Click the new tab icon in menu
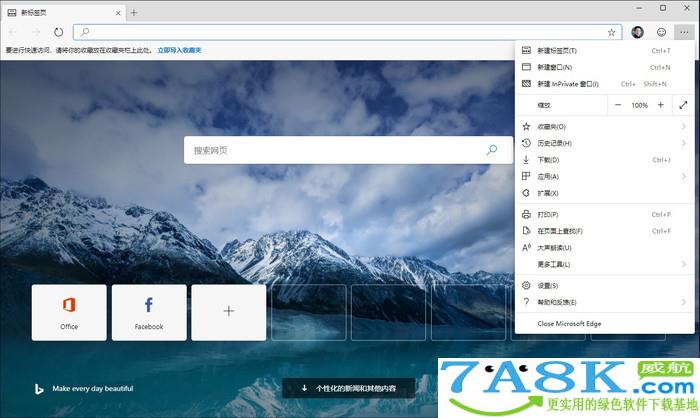700x418 pixels. (526, 50)
